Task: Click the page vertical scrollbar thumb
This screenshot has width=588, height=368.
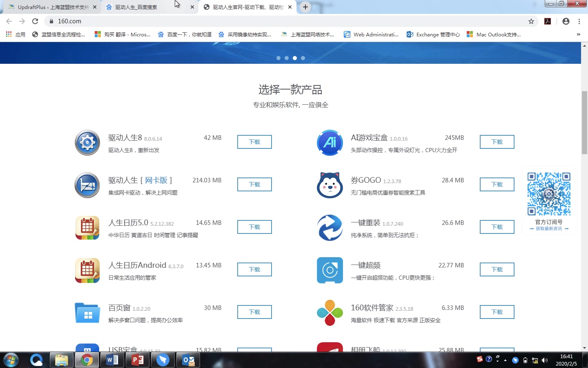Action: point(584,123)
